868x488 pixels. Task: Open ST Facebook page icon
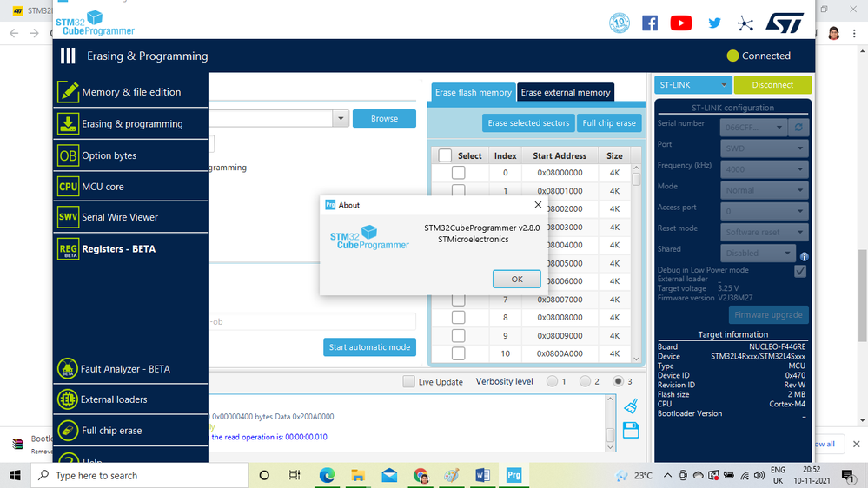click(650, 23)
